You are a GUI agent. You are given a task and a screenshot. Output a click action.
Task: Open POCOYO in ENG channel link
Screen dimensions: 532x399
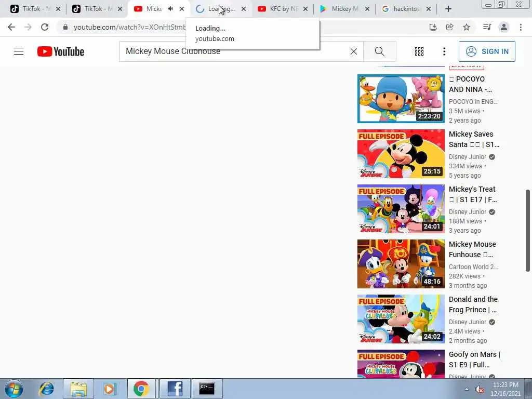(x=473, y=101)
